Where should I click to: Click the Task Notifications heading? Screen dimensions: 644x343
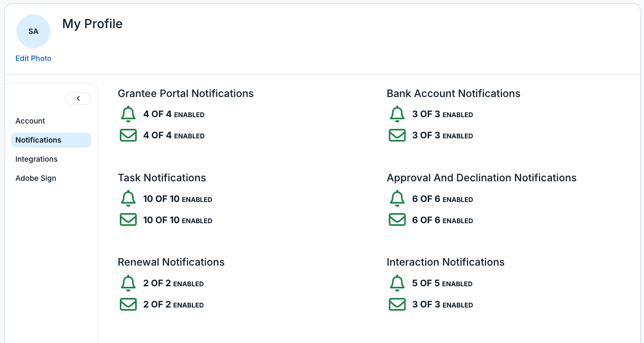click(x=162, y=178)
